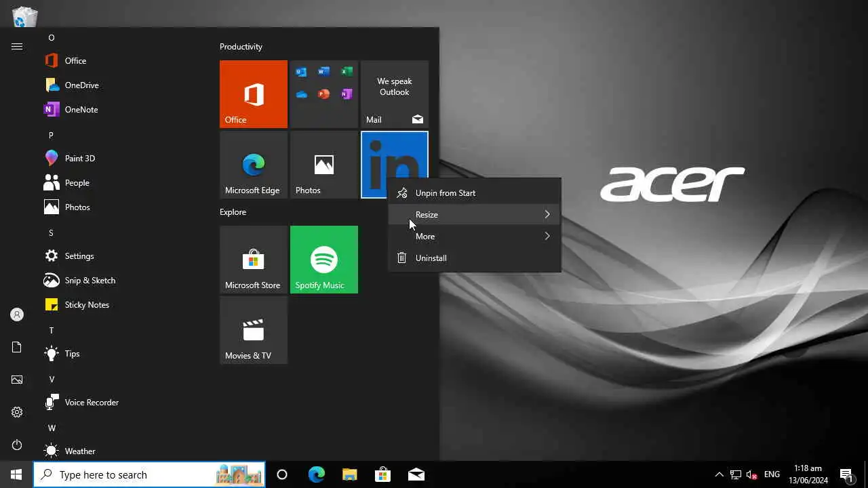Open Mail on the taskbar

[416, 474]
